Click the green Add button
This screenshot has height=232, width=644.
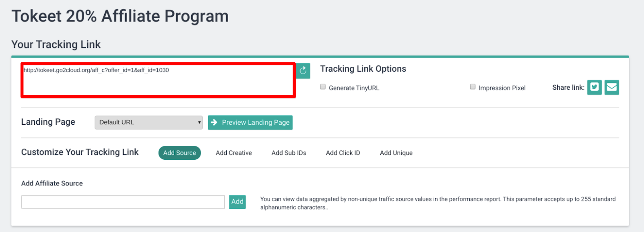[237, 202]
